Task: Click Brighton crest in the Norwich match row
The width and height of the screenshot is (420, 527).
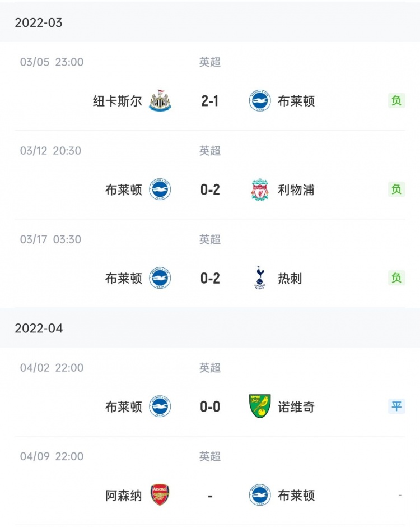Action: (160, 406)
